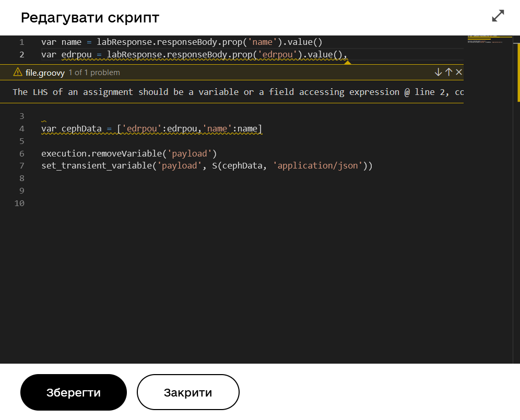Click the editor vertical scrollbar

pos(516,199)
